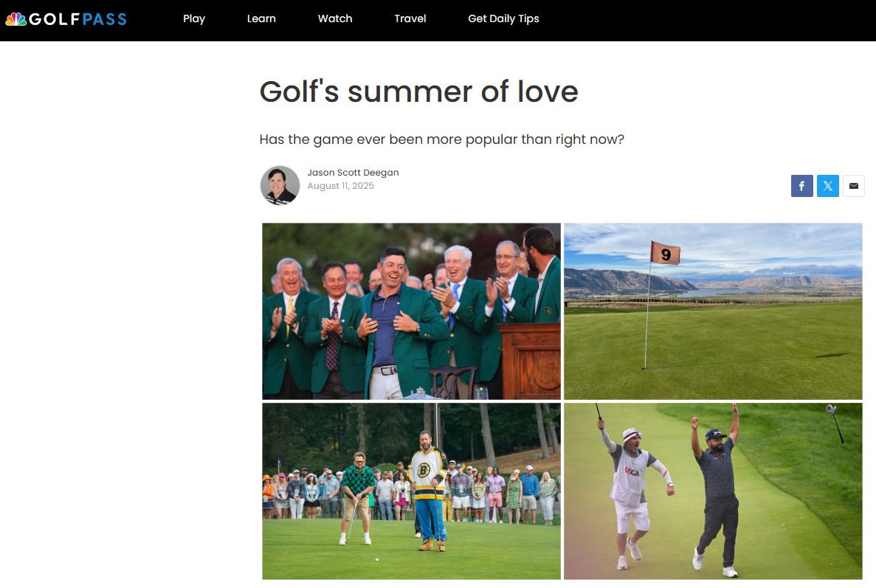Share article on Facebook

(x=801, y=186)
